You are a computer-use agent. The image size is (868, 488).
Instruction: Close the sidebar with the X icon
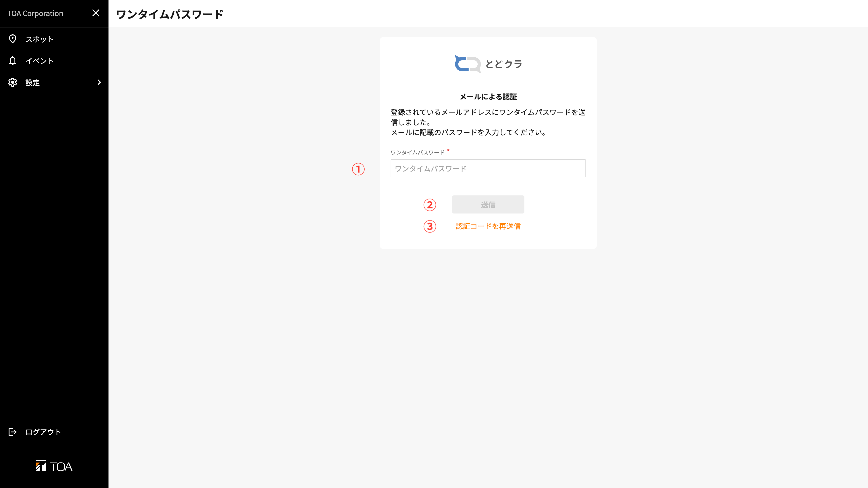coord(96,13)
